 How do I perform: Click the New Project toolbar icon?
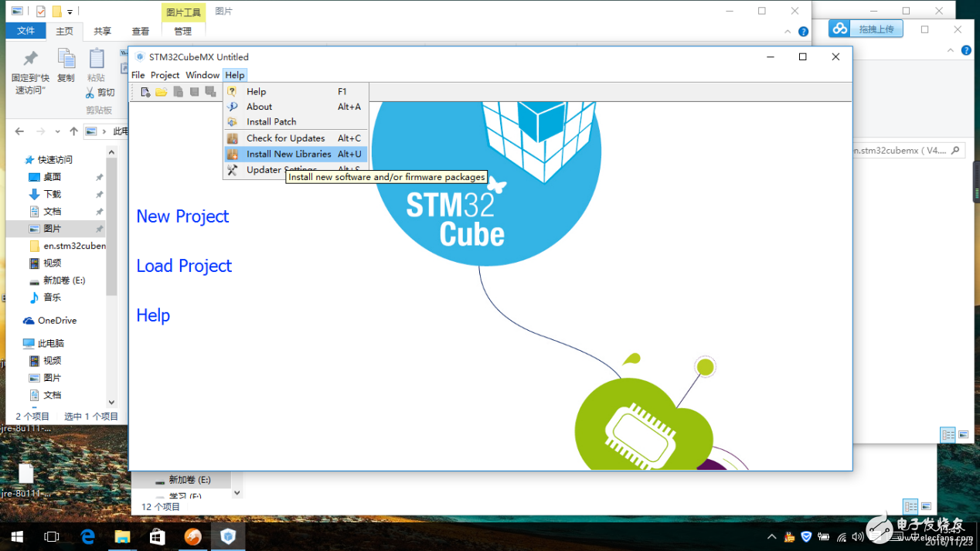[145, 92]
